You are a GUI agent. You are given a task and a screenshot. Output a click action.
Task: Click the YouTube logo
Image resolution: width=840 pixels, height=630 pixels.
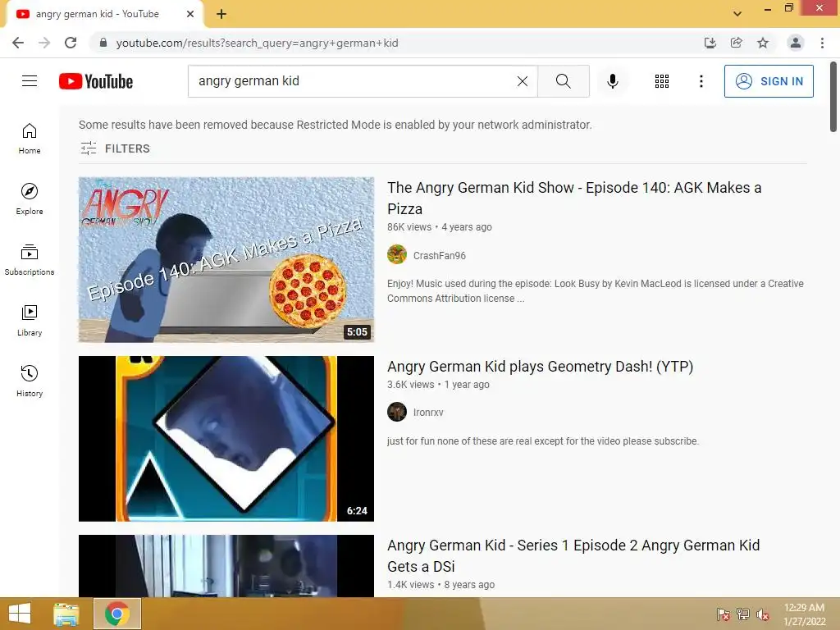click(x=96, y=81)
